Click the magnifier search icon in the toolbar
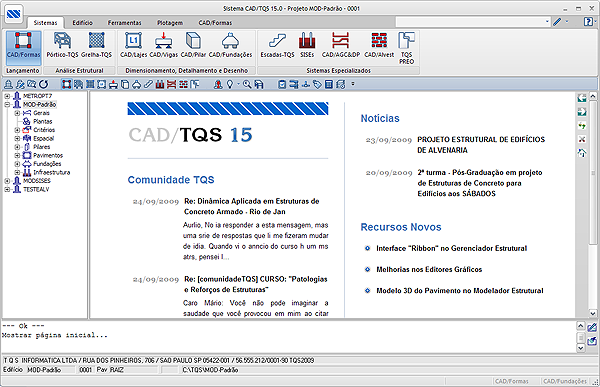 pos(247,84)
